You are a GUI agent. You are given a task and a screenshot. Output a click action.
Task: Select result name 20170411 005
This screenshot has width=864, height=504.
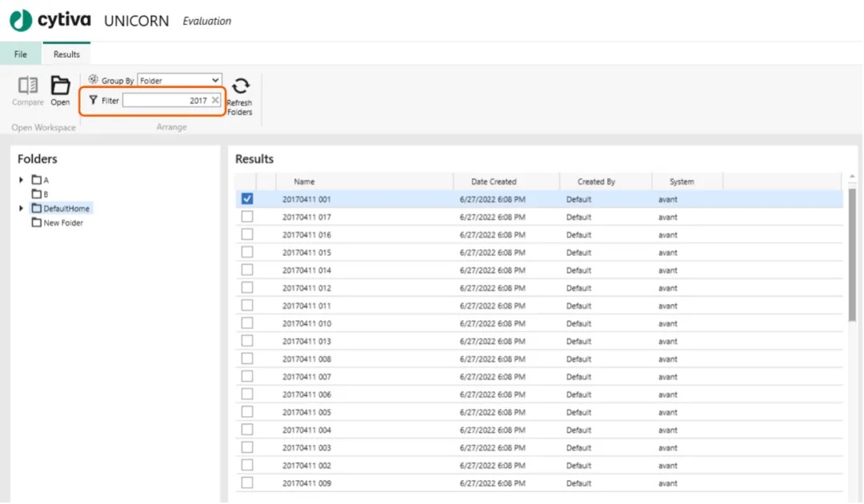point(307,412)
